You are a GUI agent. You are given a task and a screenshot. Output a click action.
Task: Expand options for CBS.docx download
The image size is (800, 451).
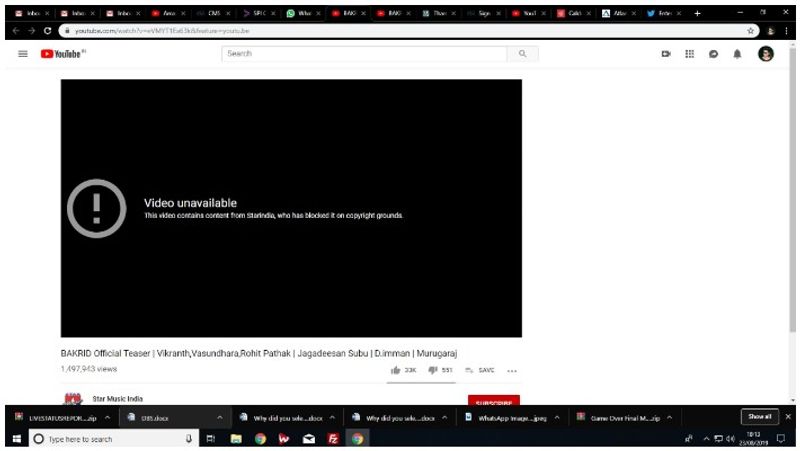tap(219, 417)
